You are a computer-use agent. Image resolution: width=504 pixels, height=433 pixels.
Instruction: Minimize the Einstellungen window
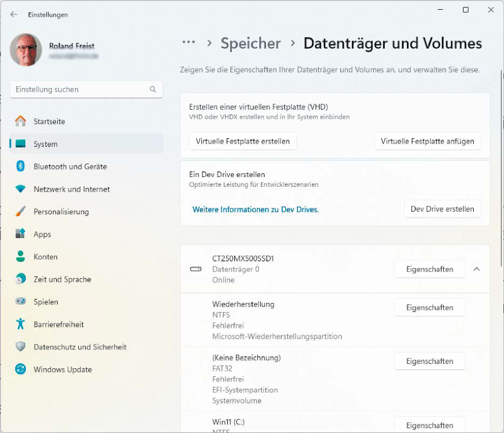click(x=440, y=10)
